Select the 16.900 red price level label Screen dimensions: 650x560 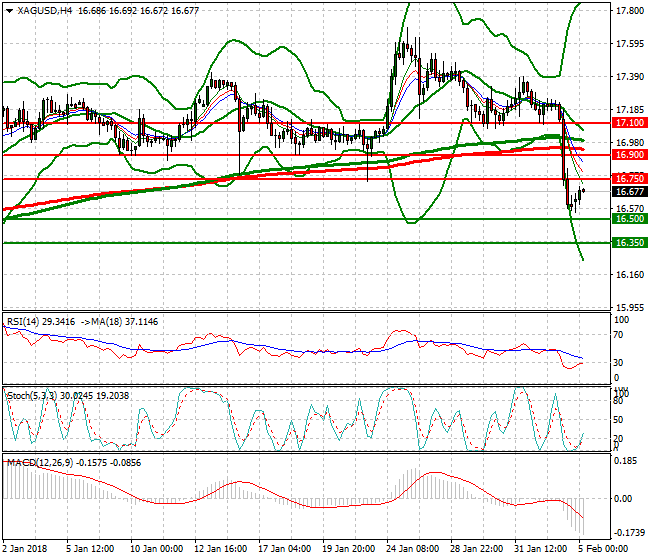coord(630,155)
